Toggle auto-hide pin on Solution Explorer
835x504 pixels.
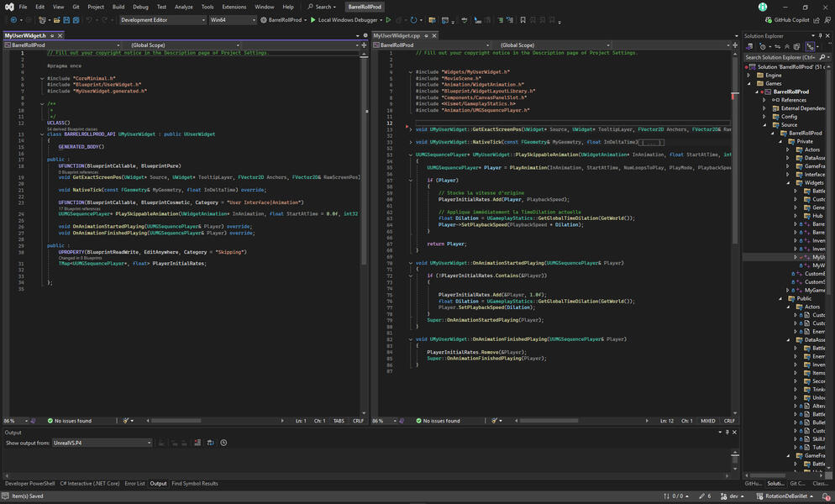(820, 36)
